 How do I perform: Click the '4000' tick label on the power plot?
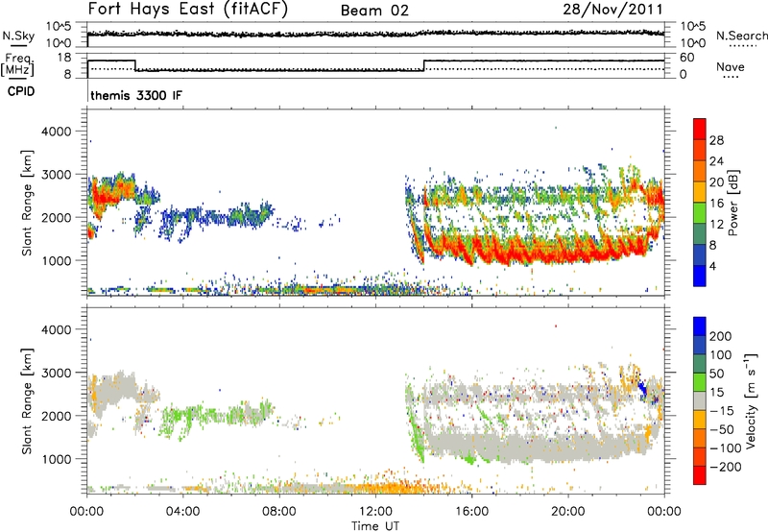tap(57, 132)
